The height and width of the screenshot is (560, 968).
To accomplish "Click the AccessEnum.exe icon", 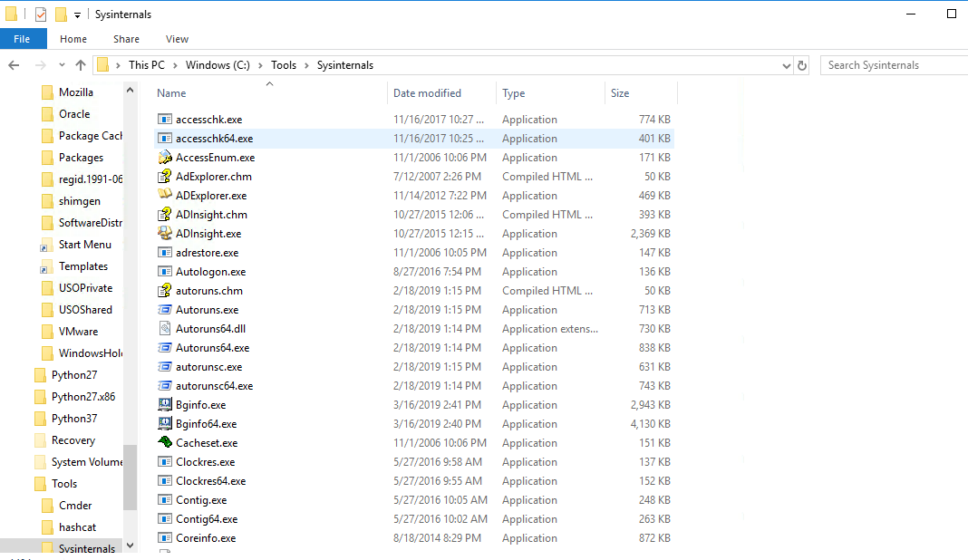I will pyautogui.click(x=165, y=158).
